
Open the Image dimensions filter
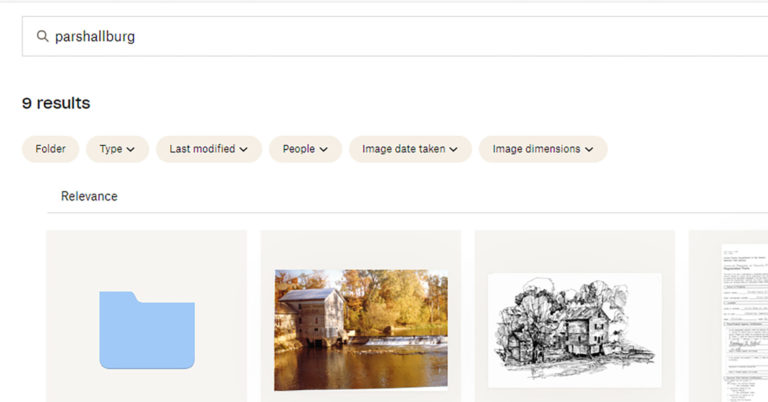pos(542,149)
